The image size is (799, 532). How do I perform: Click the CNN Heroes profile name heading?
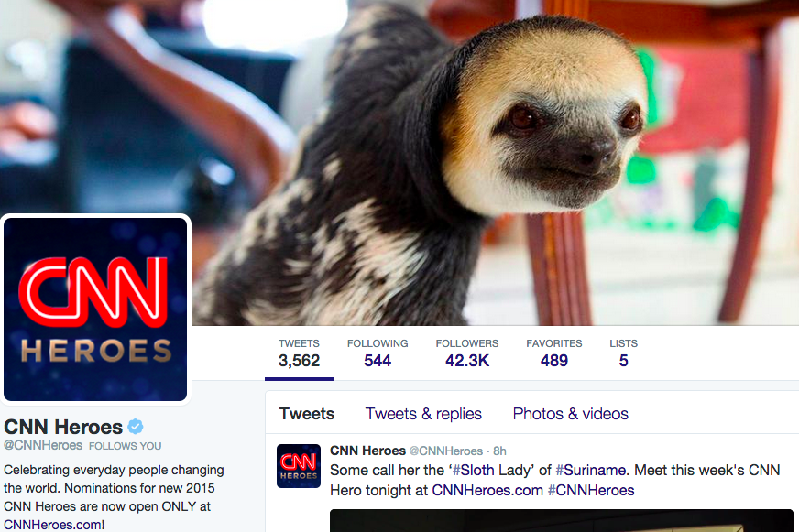point(63,427)
